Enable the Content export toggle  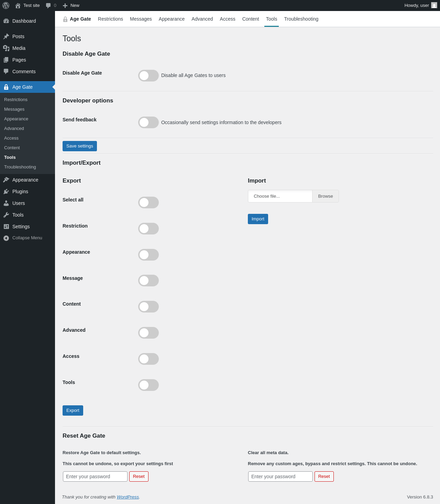click(x=148, y=307)
